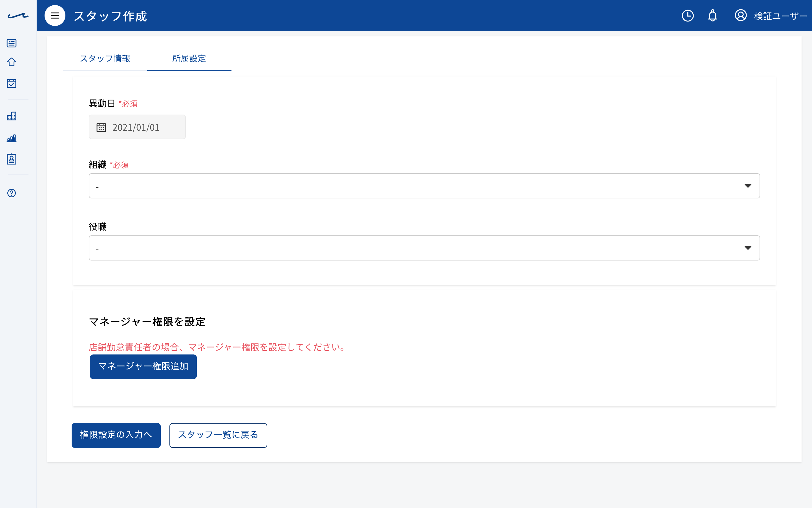Open the news list sidebar icon
This screenshot has width=812, height=508.
click(x=12, y=43)
